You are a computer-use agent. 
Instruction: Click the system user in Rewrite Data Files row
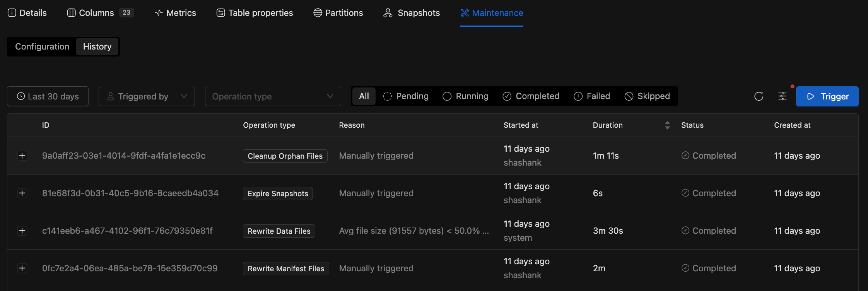518,238
